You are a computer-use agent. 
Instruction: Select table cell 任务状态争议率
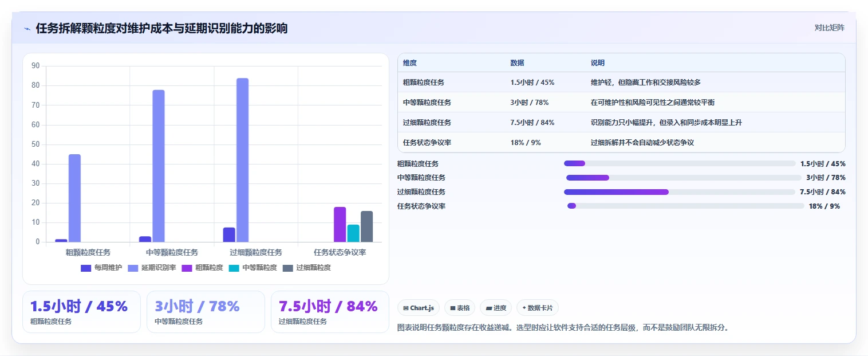point(427,143)
